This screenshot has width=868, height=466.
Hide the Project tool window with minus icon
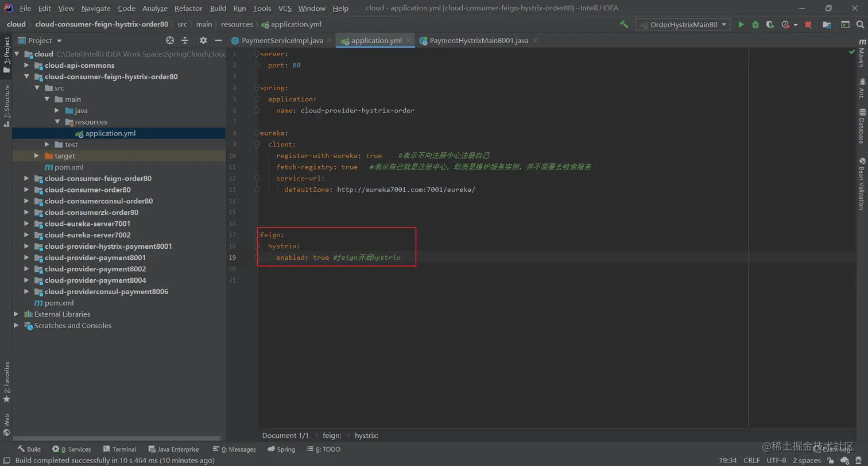coord(218,40)
